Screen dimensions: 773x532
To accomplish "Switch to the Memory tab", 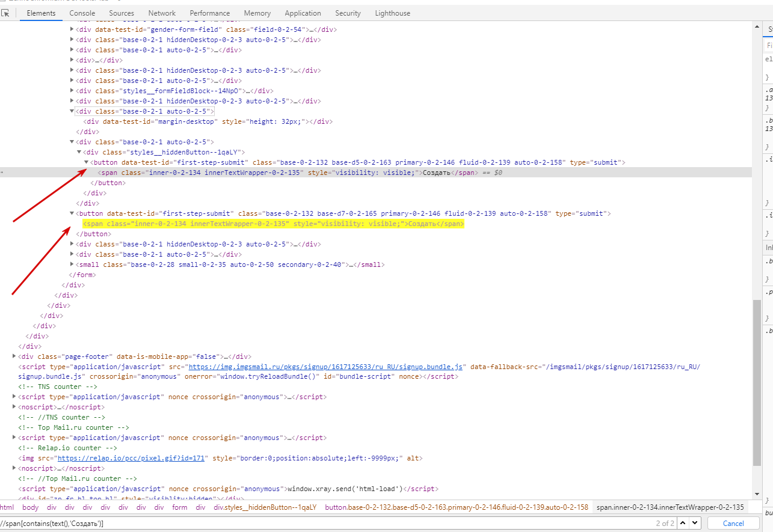I will pos(257,13).
